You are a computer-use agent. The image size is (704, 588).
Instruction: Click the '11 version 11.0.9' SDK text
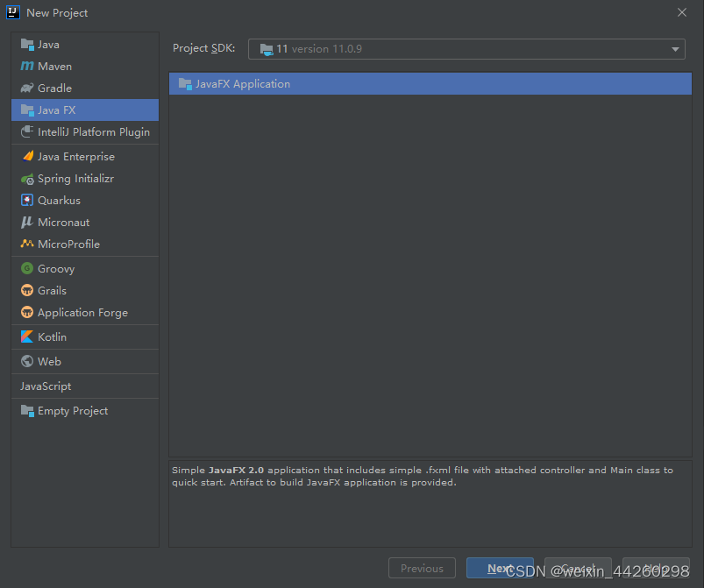pyautogui.click(x=319, y=49)
